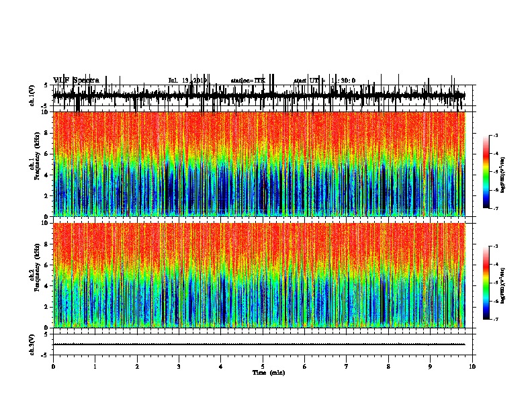
Task: Click the ch.2 colorbar log PSD label
Action: [502, 285]
